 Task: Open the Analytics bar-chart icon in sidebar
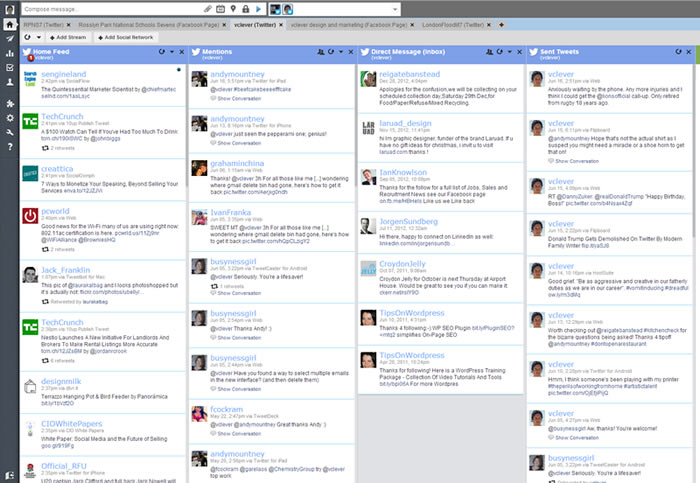pyautogui.click(x=9, y=53)
